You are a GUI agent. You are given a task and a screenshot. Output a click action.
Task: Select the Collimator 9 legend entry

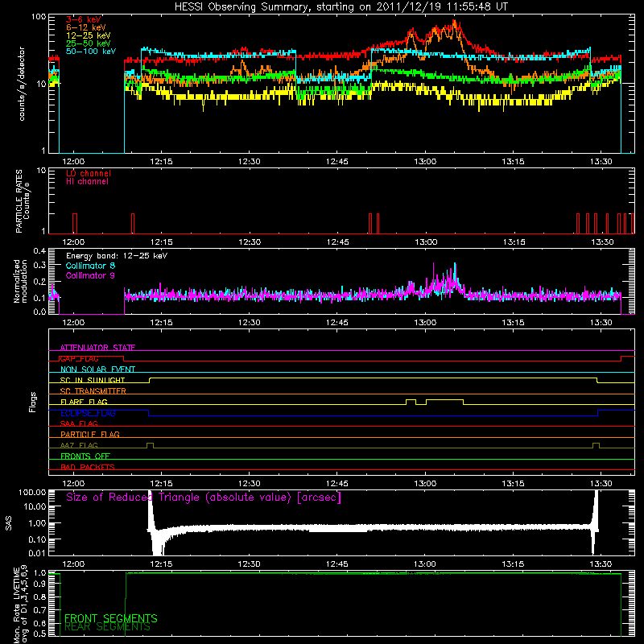90,275
